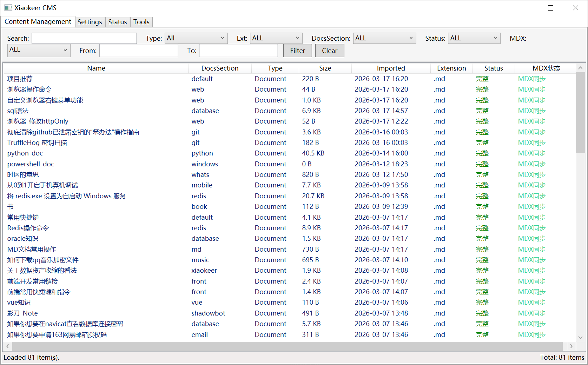Sort by the Imported column header
This screenshot has width=588, height=365.
pos(390,68)
